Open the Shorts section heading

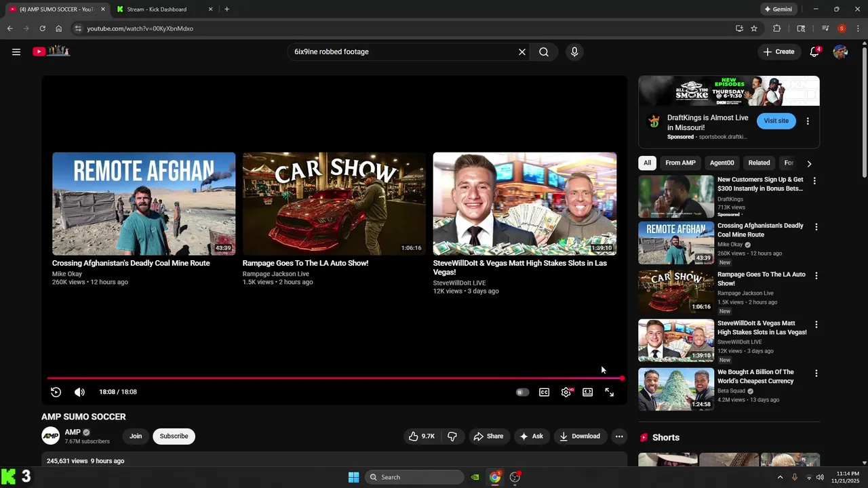click(665, 438)
